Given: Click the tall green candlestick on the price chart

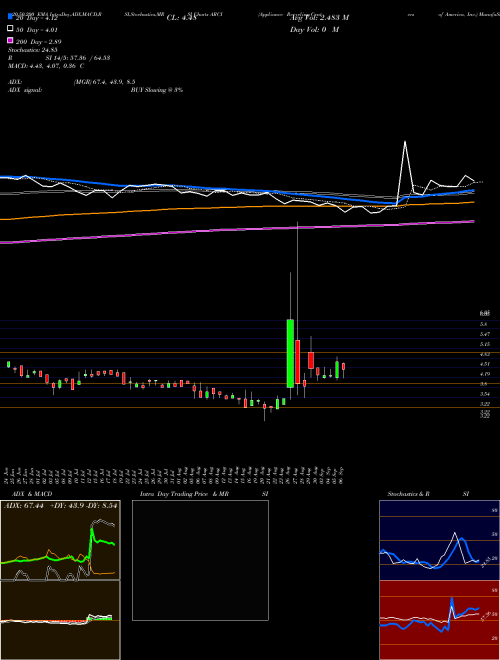Looking at the screenshot, I should (290, 353).
